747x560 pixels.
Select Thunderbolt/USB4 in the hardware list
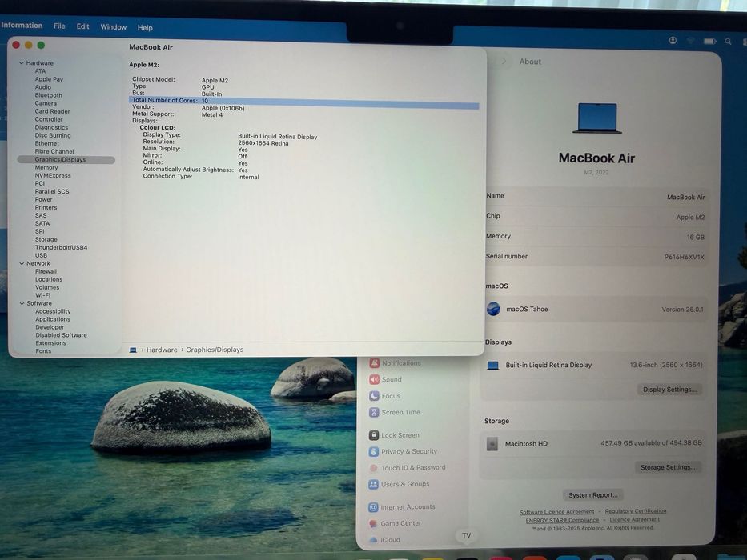(x=61, y=248)
